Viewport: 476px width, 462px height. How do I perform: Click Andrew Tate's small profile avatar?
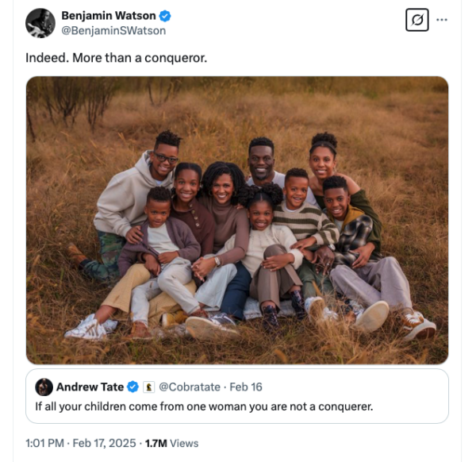point(44,387)
